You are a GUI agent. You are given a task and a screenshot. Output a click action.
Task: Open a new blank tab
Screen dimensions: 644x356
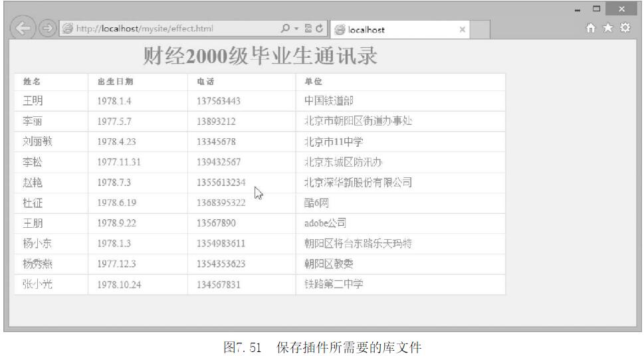click(x=481, y=30)
